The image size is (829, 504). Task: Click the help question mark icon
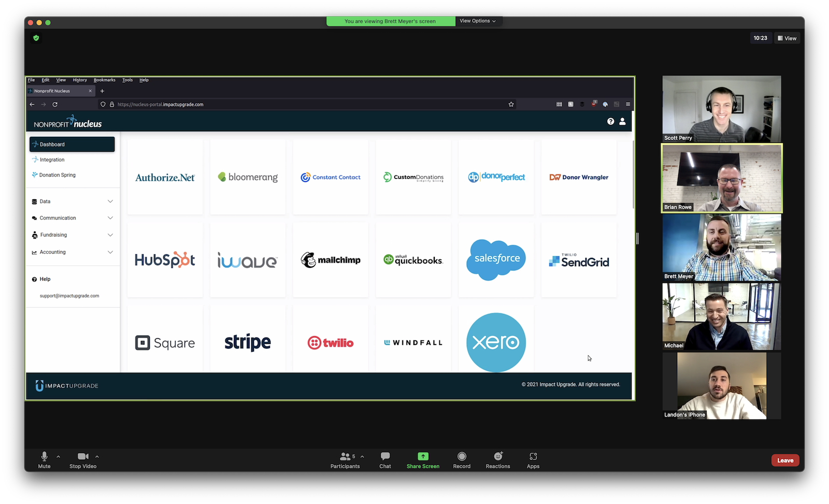tap(610, 121)
